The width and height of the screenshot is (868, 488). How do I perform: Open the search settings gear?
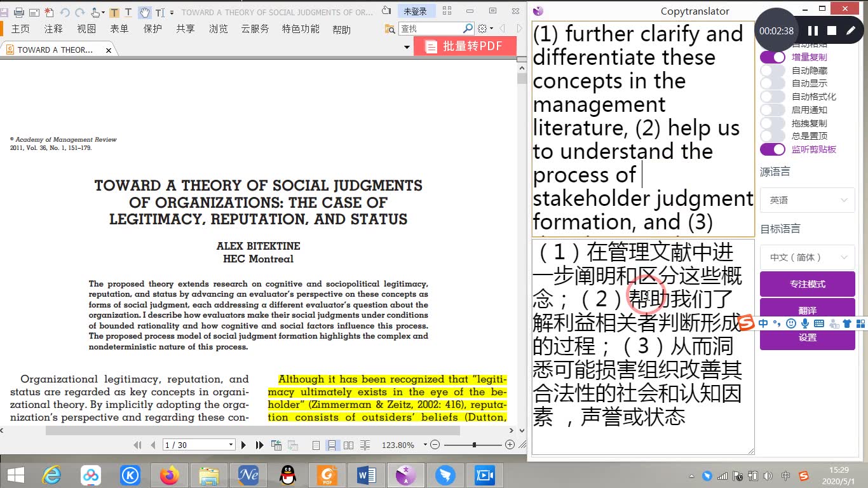point(482,29)
